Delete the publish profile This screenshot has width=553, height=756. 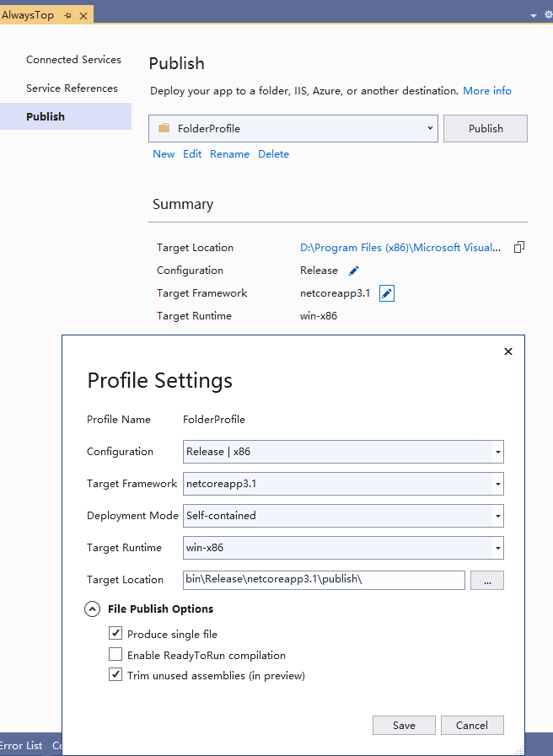(273, 153)
